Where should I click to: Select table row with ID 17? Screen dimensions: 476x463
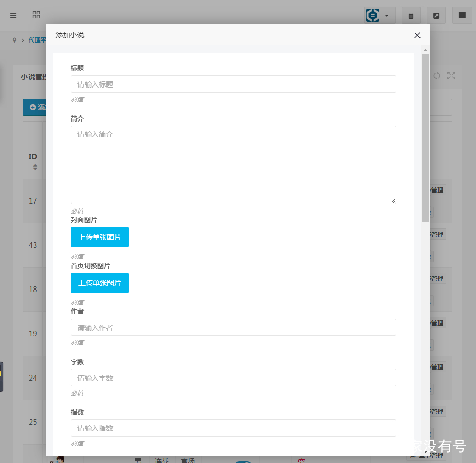point(33,201)
